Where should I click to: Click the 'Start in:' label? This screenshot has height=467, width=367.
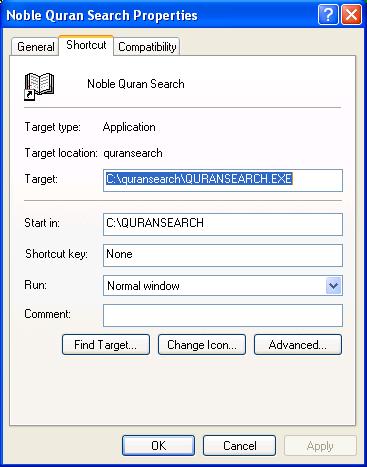coord(42,223)
